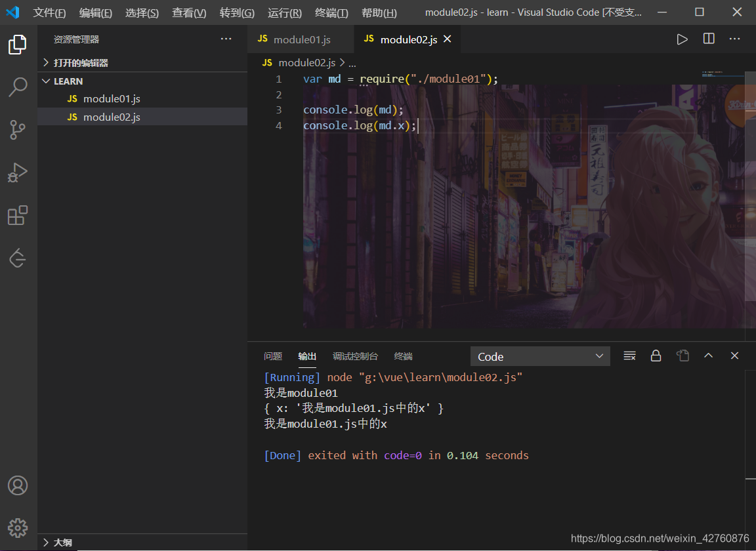Click the output line 我是module01
The image size is (756, 551).
pos(301,393)
